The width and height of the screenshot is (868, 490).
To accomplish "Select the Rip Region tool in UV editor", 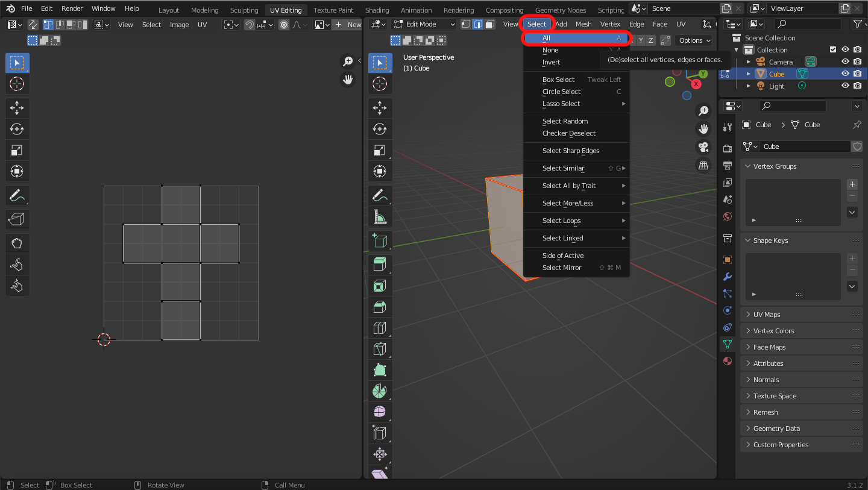I will tap(17, 219).
